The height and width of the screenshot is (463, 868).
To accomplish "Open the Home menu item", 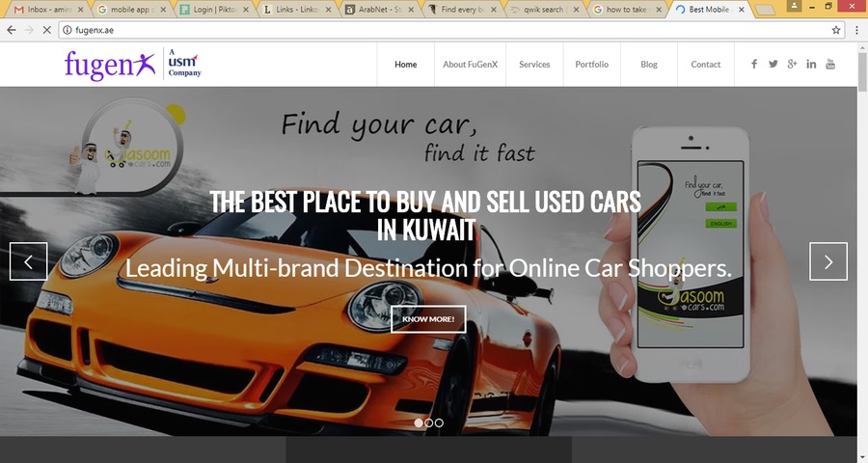I will (x=406, y=65).
